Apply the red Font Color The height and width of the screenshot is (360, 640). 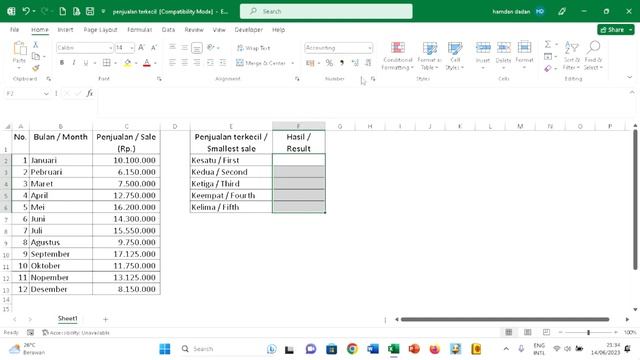pyautogui.click(x=147, y=63)
